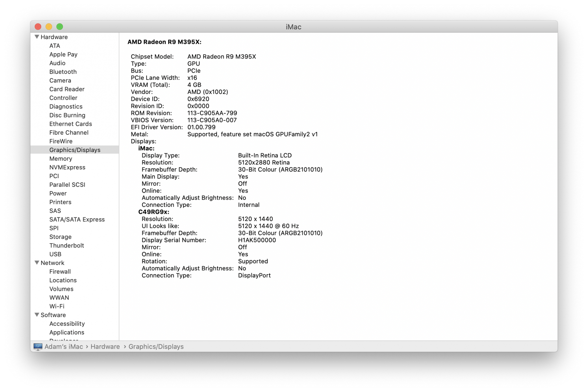The width and height of the screenshot is (588, 392).
Task: Click Graphics/Displays in the bottom path bar
Action: pyautogui.click(x=156, y=347)
